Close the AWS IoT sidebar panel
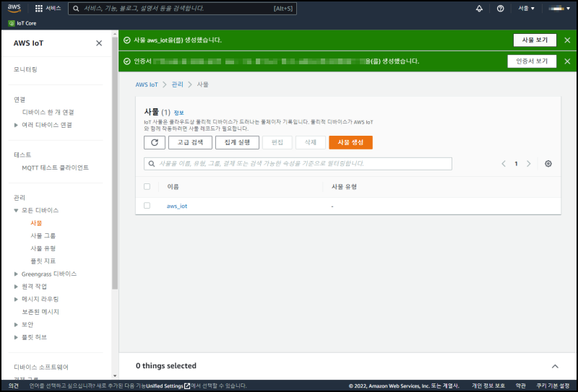 [x=99, y=43]
